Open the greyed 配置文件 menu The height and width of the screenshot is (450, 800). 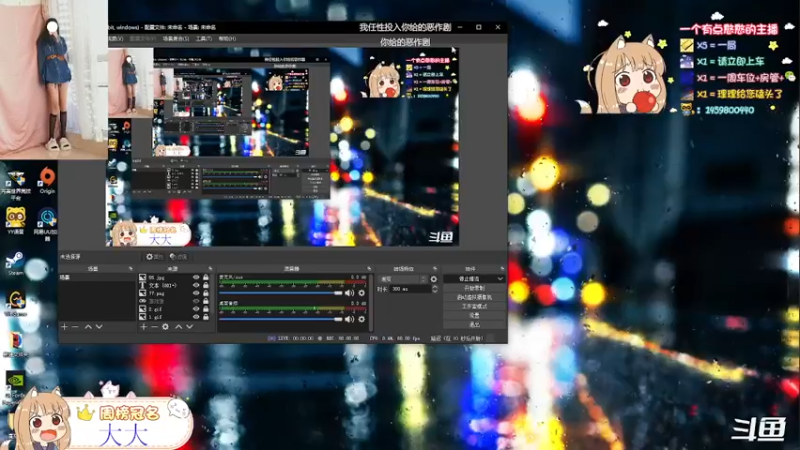coord(142,39)
